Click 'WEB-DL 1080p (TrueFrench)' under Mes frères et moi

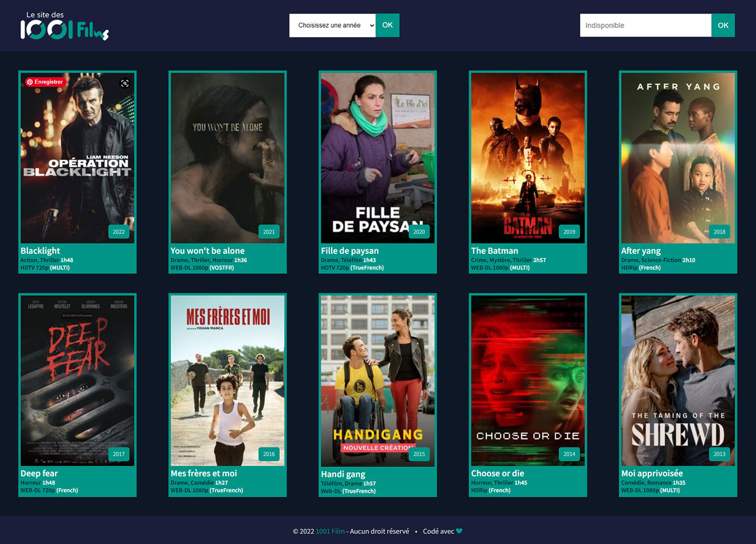[207, 490]
